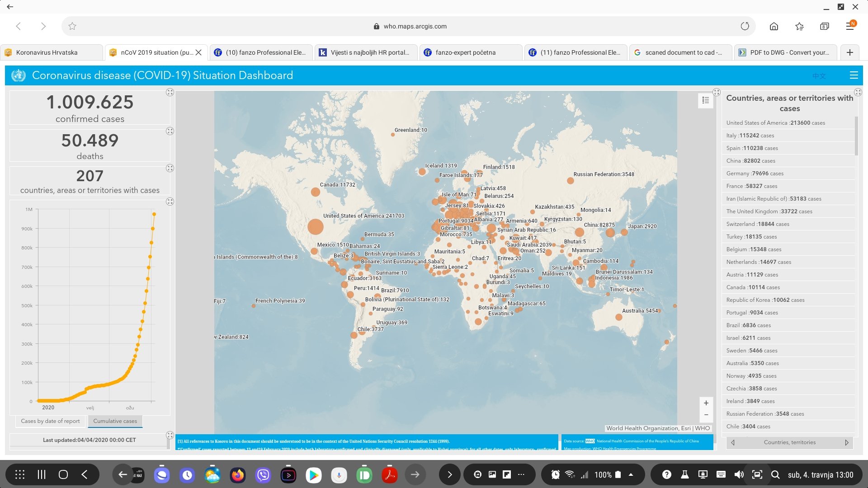The image size is (868, 488).
Task: Click the countries list scrollbar
Action: tap(856, 136)
